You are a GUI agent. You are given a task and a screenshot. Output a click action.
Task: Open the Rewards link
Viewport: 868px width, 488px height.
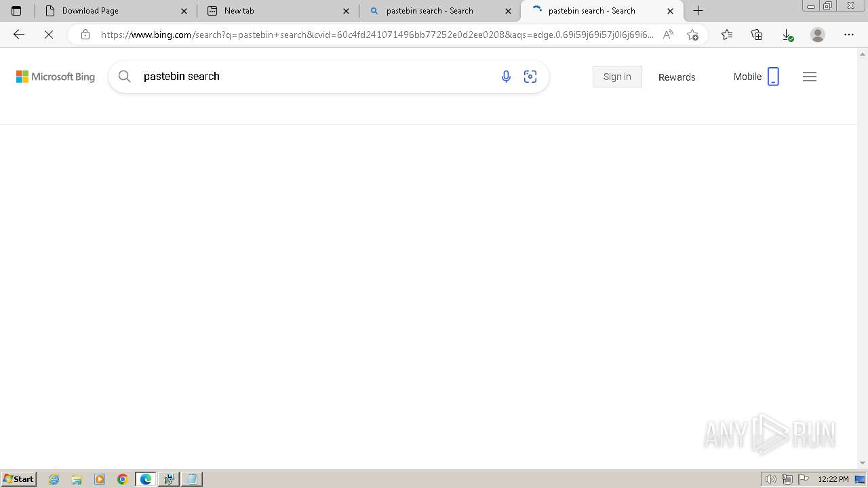(x=677, y=77)
